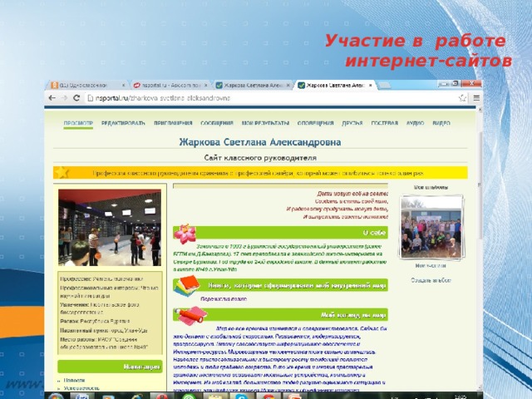Go back with the browser back arrow
The image size is (532, 399).
pyautogui.click(x=52, y=98)
